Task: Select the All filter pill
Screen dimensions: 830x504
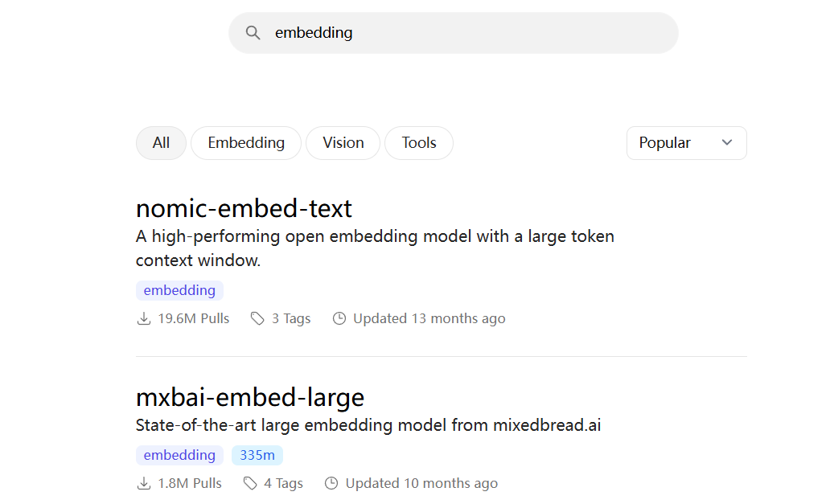Action: [x=161, y=143]
